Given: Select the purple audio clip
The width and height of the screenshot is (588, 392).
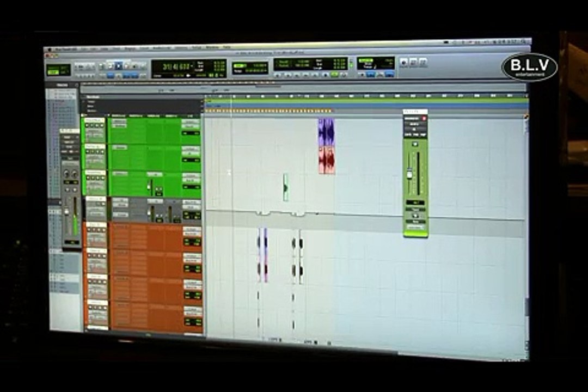Looking at the screenshot, I should coord(326,132).
